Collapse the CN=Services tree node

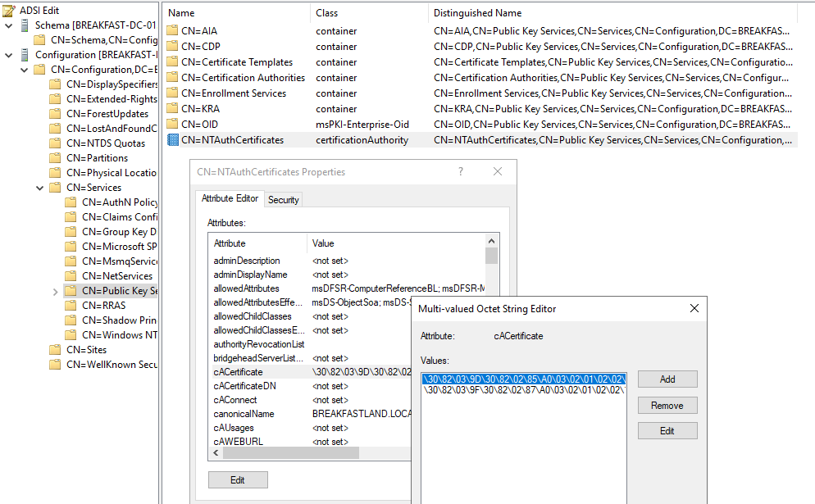click(x=39, y=188)
